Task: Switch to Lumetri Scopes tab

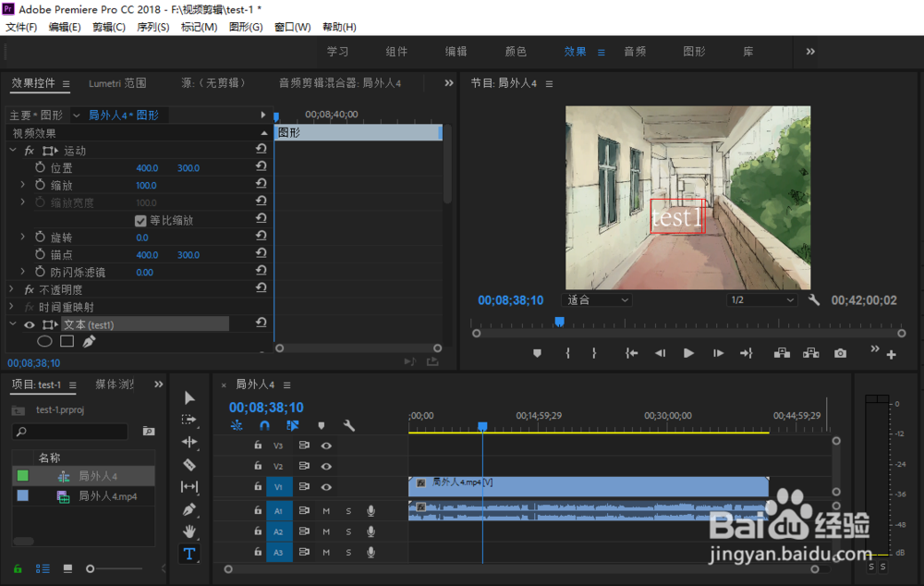Action: tap(117, 83)
